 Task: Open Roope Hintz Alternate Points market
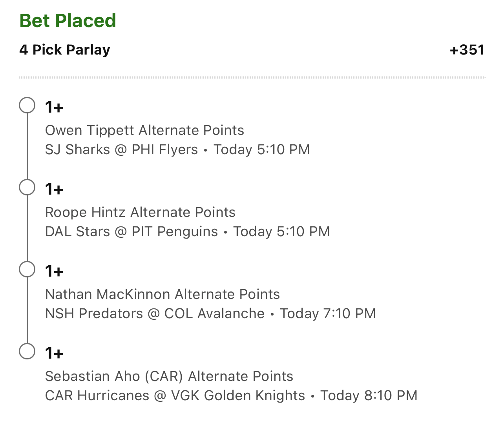pyautogui.click(x=140, y=212)
